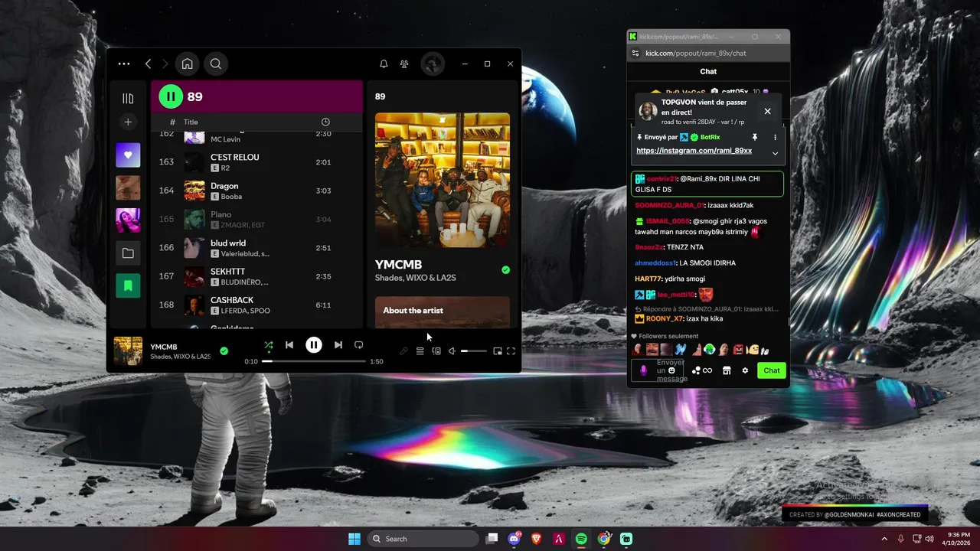Open What's New bell notifications
Screen dimensions: 980x551
(x=384, y=64)
